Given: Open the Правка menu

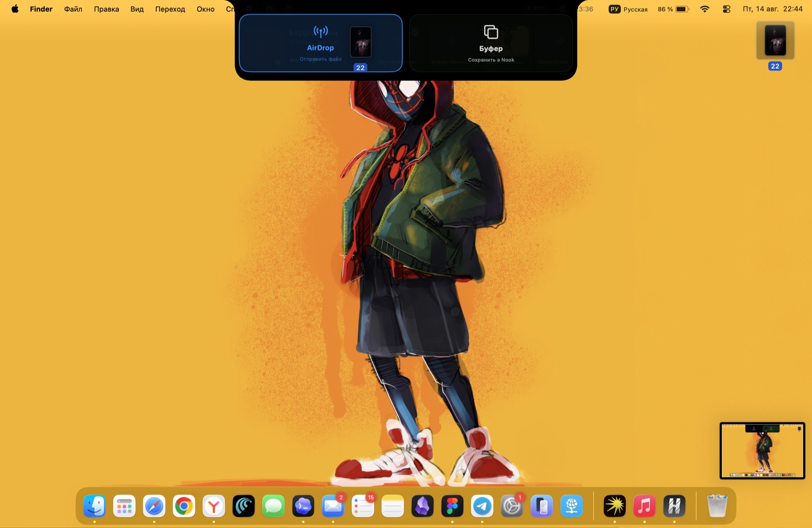Looking at the screenshot, I should (x=106, y=9).
